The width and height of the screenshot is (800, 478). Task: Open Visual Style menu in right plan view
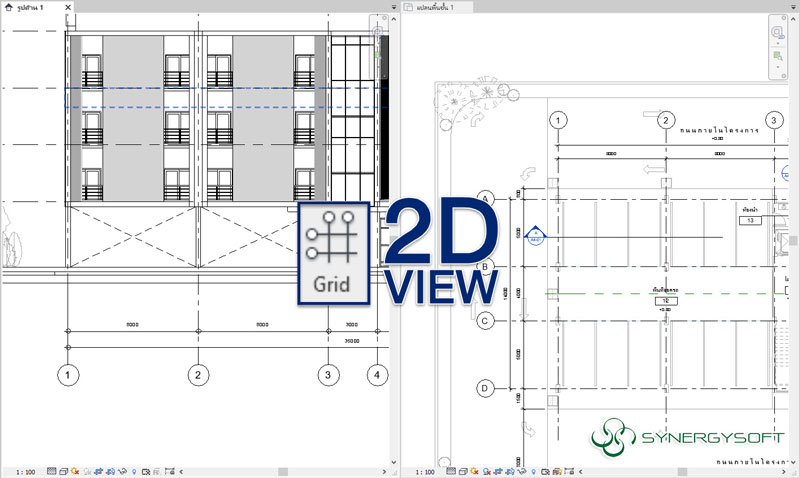point(463,471)
